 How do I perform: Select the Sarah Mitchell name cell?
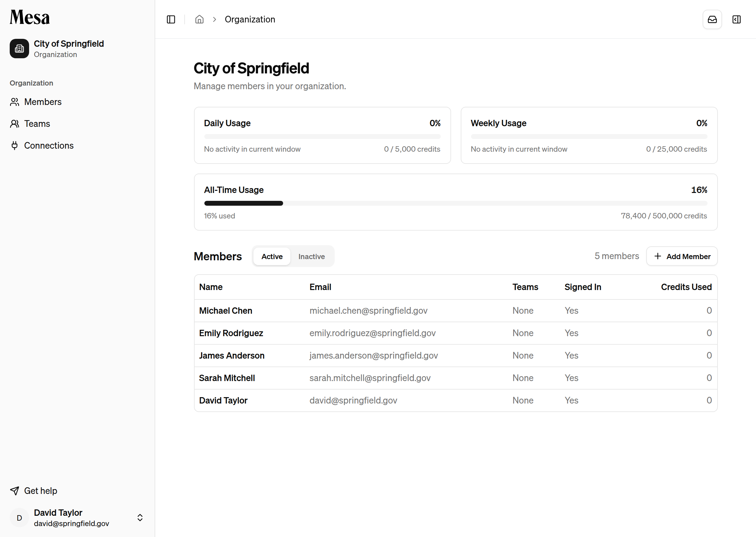[x=227, y=378]
